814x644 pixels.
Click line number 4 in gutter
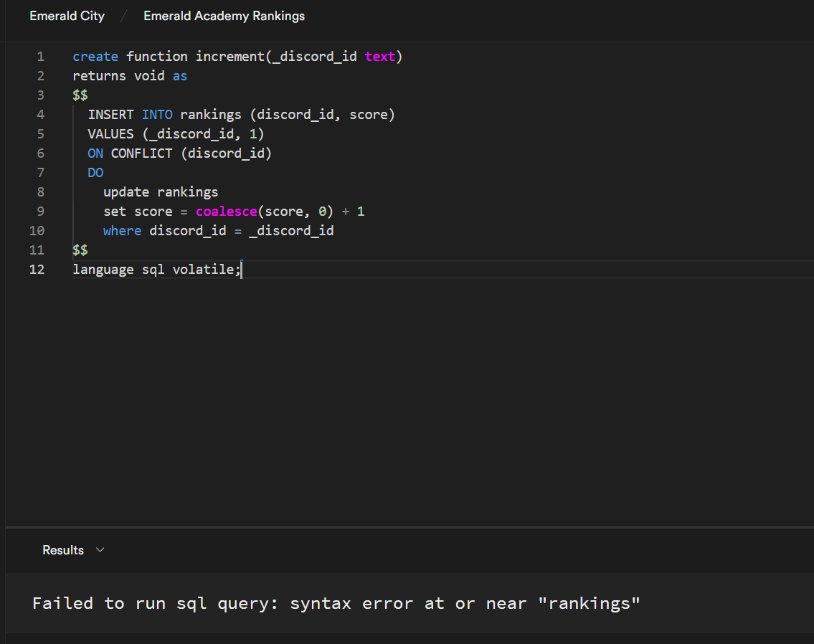point(40,115)
